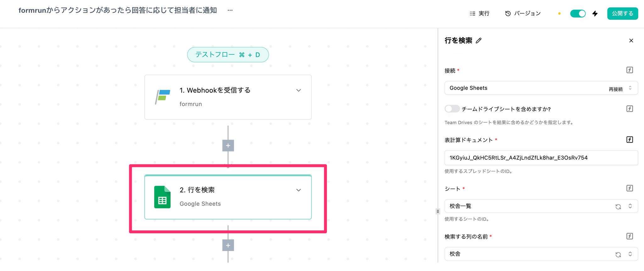Expand the Webhookを受信する step chevron

(x=298, y=91)
